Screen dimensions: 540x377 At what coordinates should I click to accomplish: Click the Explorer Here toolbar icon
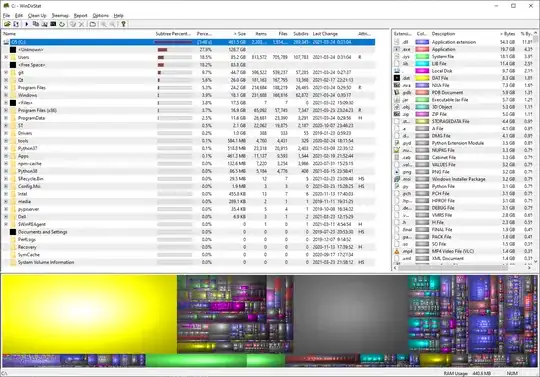tap(44, 24)
